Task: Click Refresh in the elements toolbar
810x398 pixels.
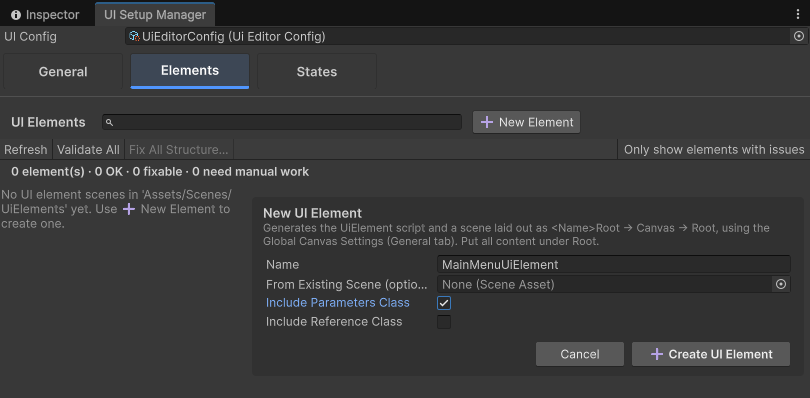Action: tap(26, 149)
